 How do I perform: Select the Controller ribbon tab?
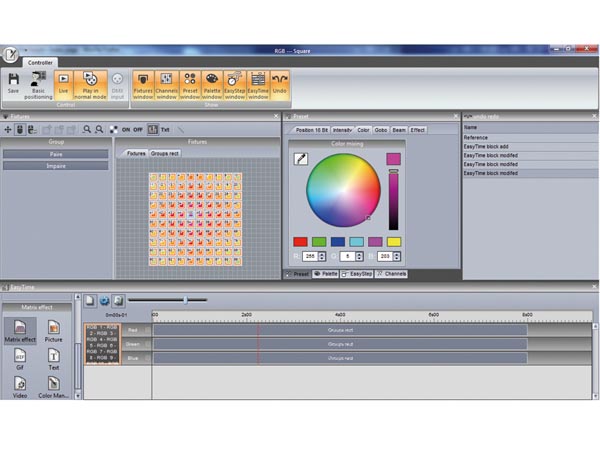pos(40,62)
